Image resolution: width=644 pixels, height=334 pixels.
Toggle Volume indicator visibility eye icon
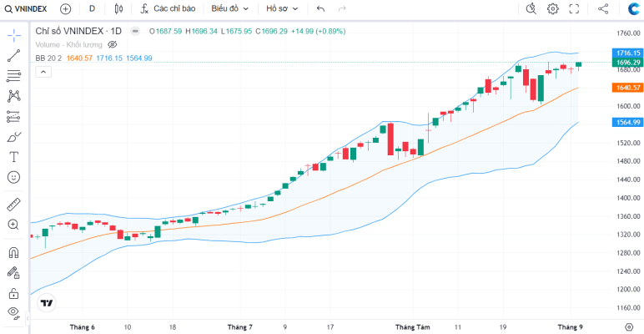[112, 44]
